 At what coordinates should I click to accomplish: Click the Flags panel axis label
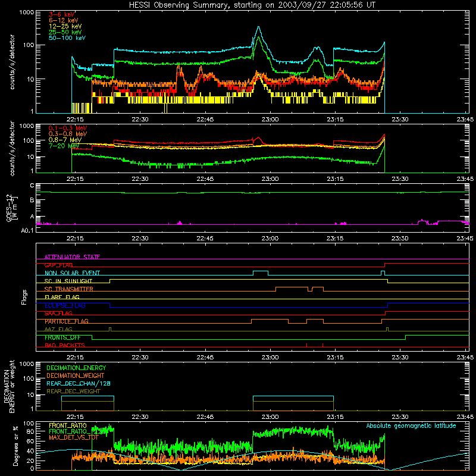tap(24, 297)
